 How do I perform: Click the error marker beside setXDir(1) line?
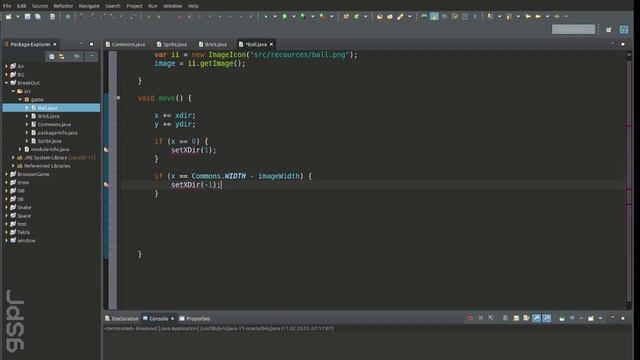tap(106, 150)
